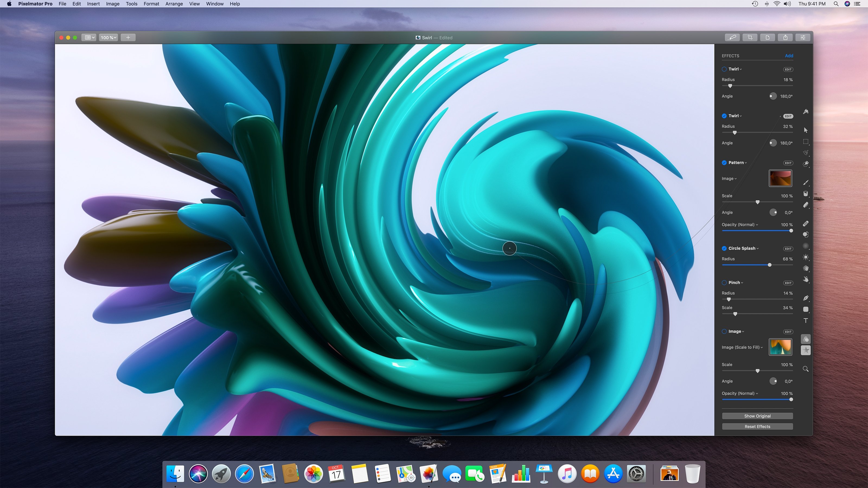Click the crop tool icon in sidebar
This screenshot has width=868, height=488.
pyautogui.click(x=750, y=37)
